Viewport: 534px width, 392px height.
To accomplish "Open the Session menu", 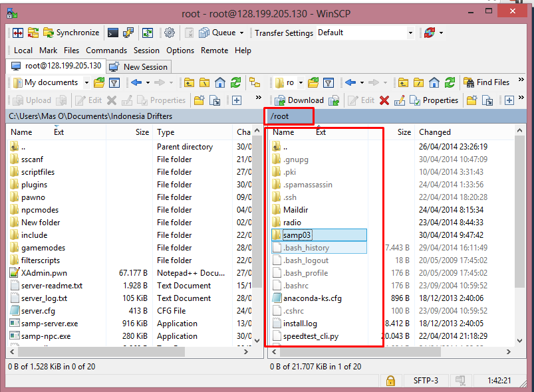I will click(146, 50).
